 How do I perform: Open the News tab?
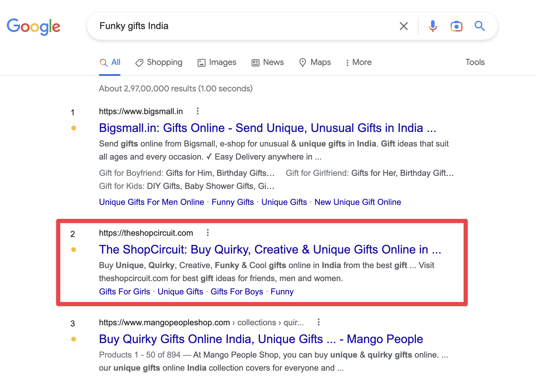(x=268, y=62)
